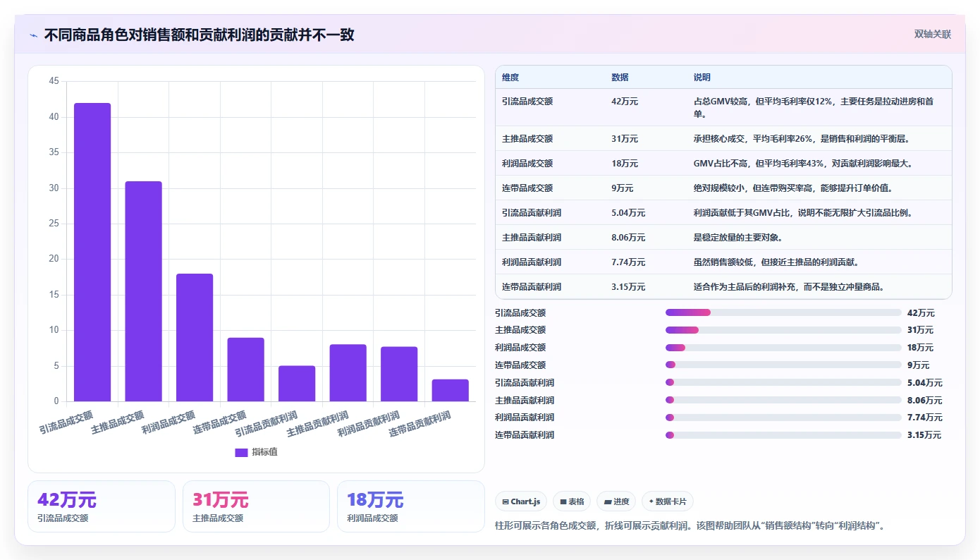
Task: Click the Chart.js tag
Action: click(521, 501)
